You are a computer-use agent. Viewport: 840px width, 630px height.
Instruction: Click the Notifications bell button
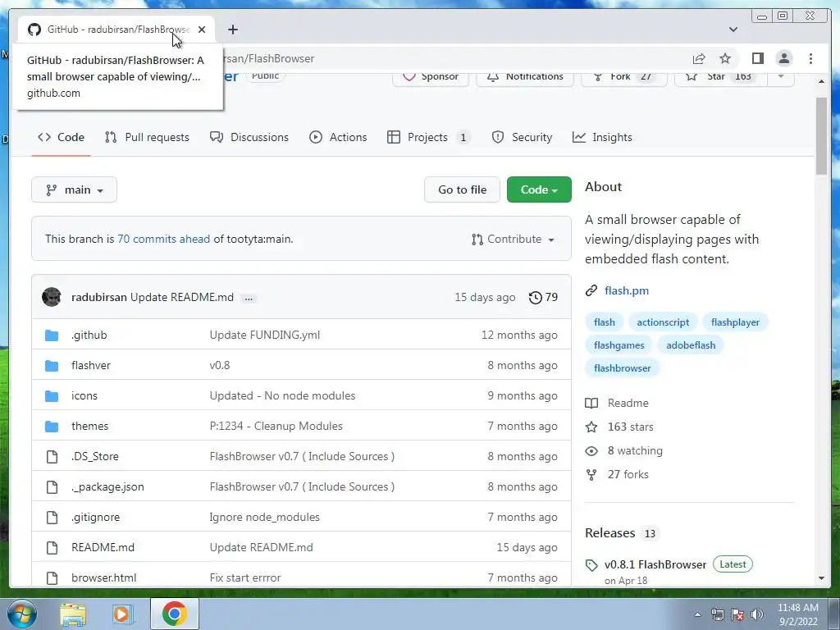524,76
